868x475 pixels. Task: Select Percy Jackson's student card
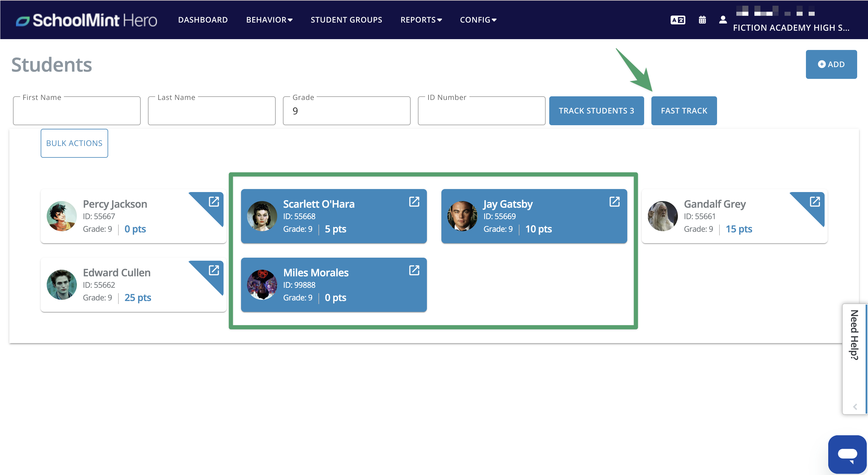click(x=133, y=216)
